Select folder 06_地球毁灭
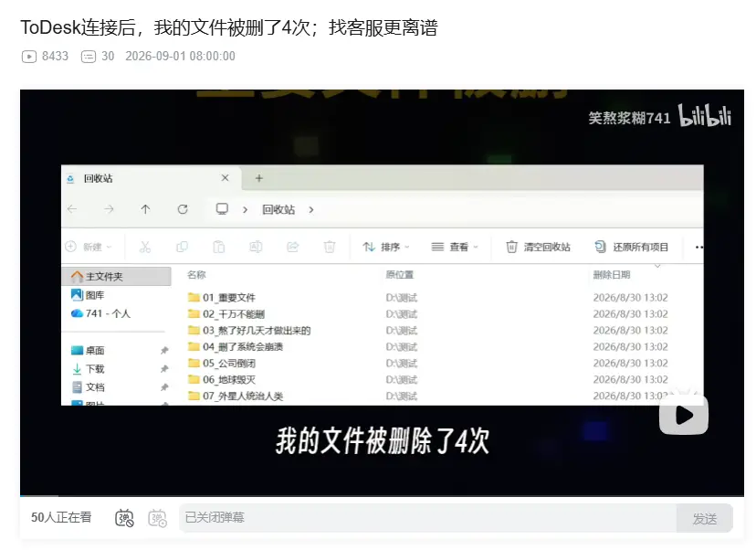 (x=222, y=379)
